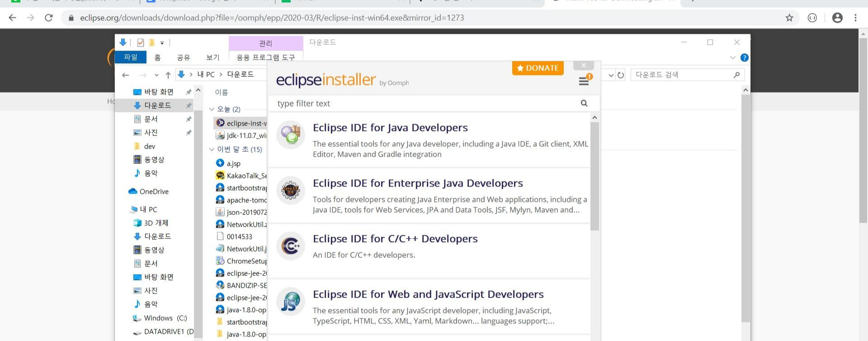Open the address bar history dropdown in Explorer

pos(611,75)
